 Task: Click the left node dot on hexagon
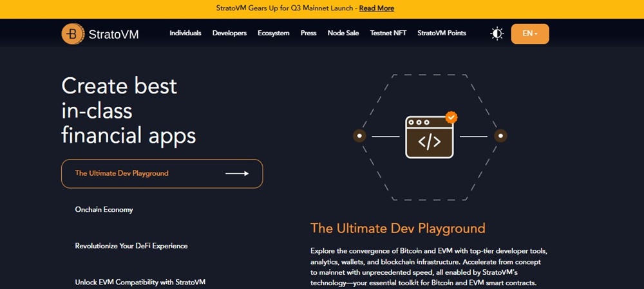359,136
